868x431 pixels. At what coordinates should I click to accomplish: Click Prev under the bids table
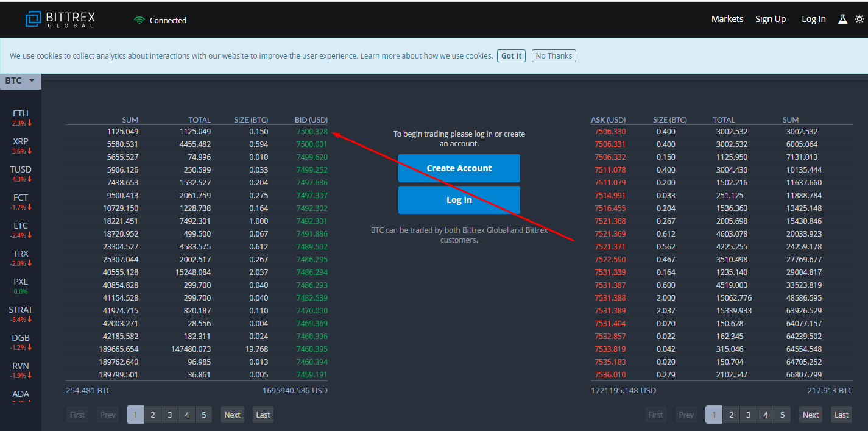[x=108, y=415]
